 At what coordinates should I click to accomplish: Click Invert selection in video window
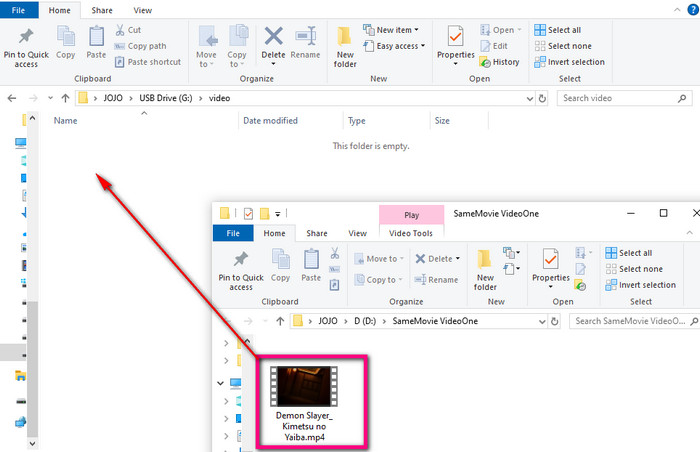click(x=570, y=62)
